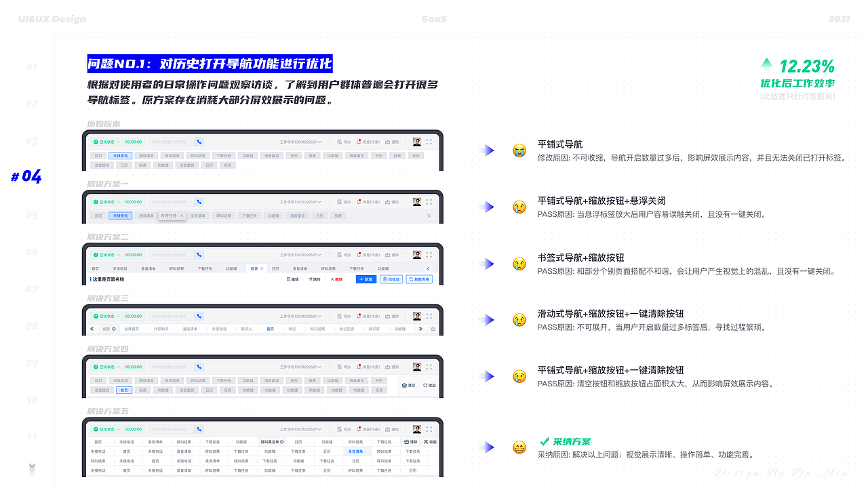Open the 回收站 button in solution two

(x=391, y=279)
